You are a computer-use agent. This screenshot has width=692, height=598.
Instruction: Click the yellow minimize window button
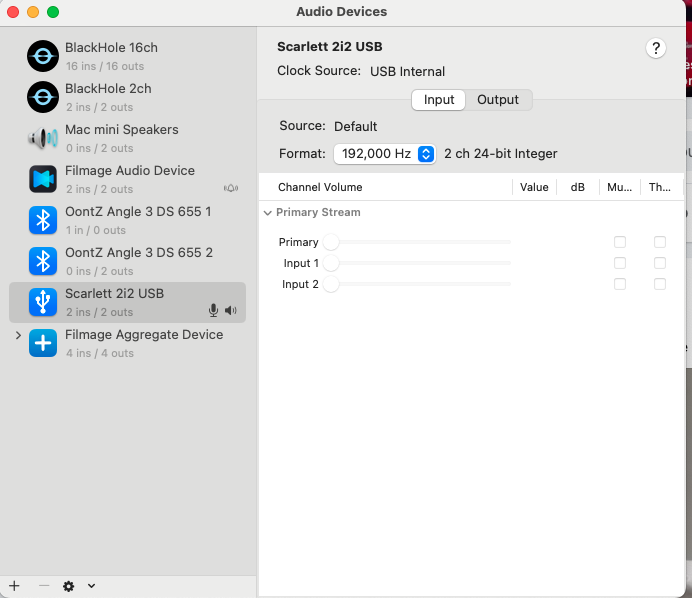[33, 12]
